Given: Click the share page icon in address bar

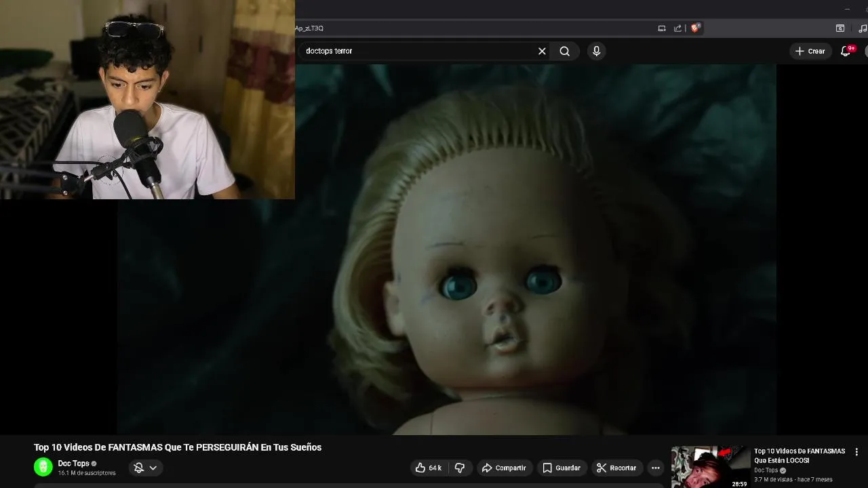Looking at the screenshot, I should coord(677,28).
